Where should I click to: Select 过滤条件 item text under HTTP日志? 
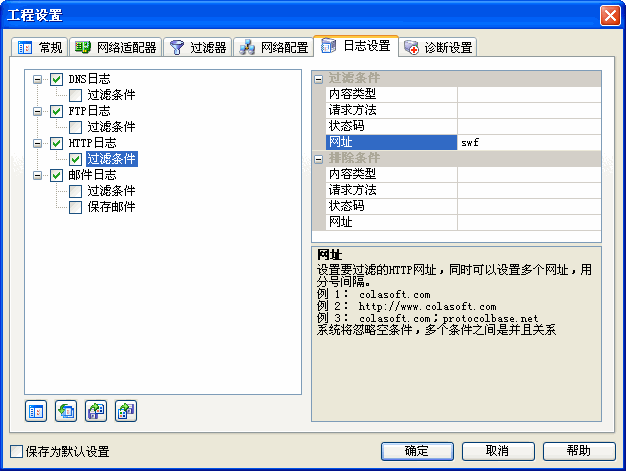111,159
